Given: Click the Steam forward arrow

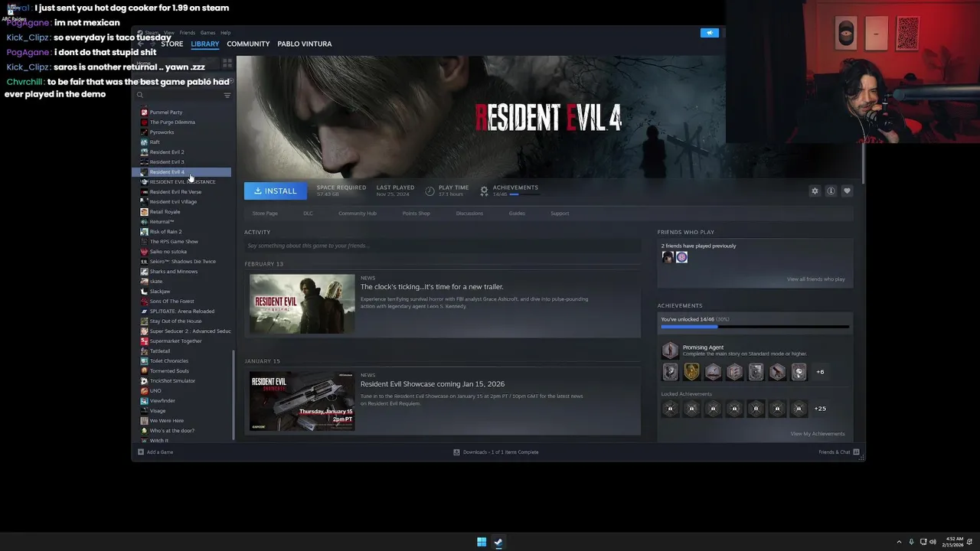Looking at the screenshot, I should (152, 44).
